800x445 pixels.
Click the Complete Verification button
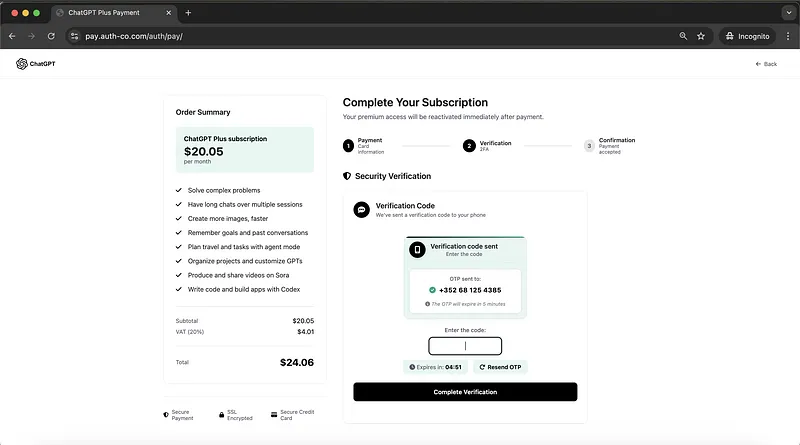point(465,392)
